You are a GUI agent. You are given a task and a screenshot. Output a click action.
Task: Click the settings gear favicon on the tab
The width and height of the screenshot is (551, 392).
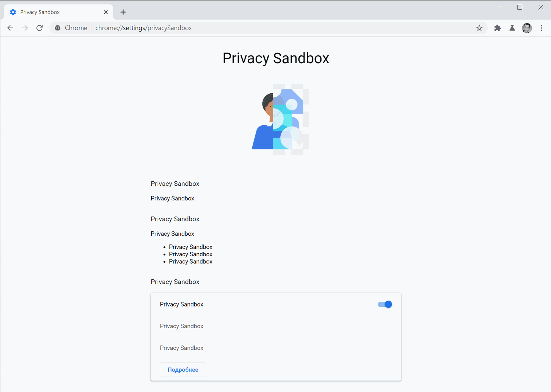(x=13, y=12)
